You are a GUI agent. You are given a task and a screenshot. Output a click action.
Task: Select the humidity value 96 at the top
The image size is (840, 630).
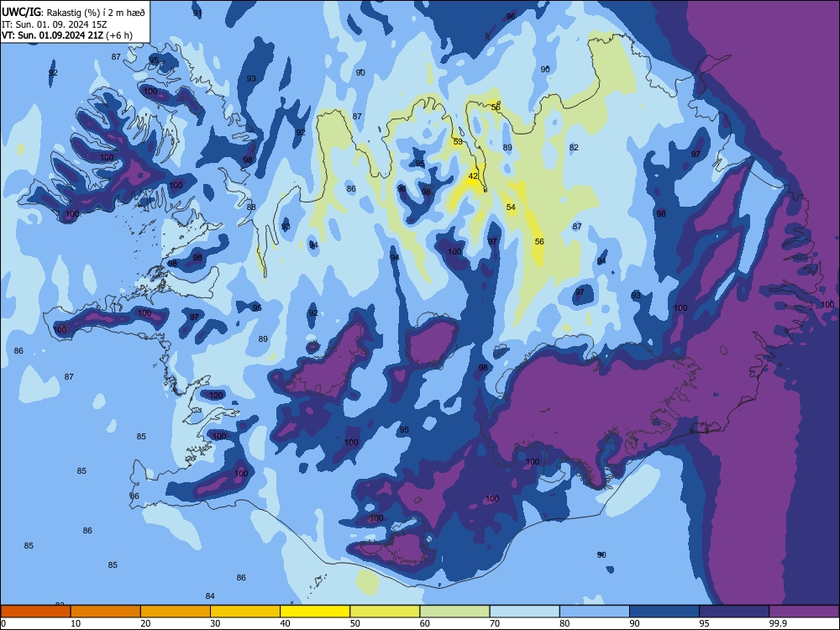(x=511, y=17)
